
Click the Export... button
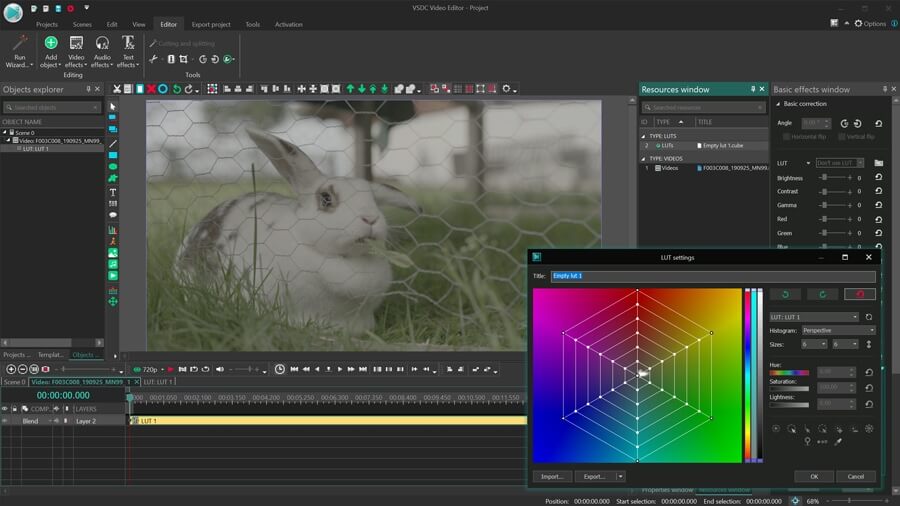click(594, 476)
